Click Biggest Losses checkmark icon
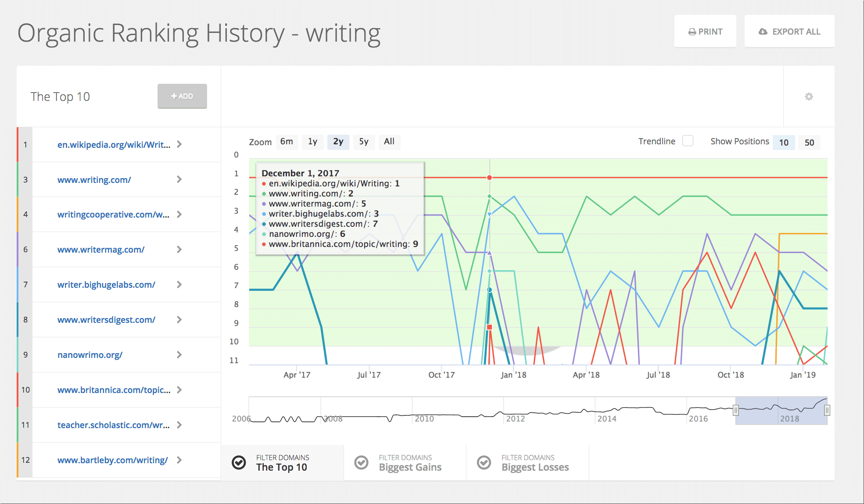This screenshot has width=864, height=504. (484, 462)
